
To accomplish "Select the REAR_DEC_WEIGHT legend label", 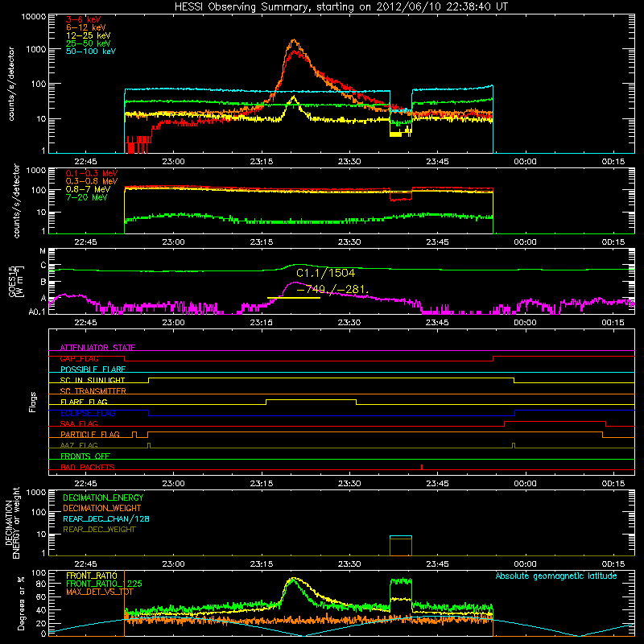I will [99, 530].
